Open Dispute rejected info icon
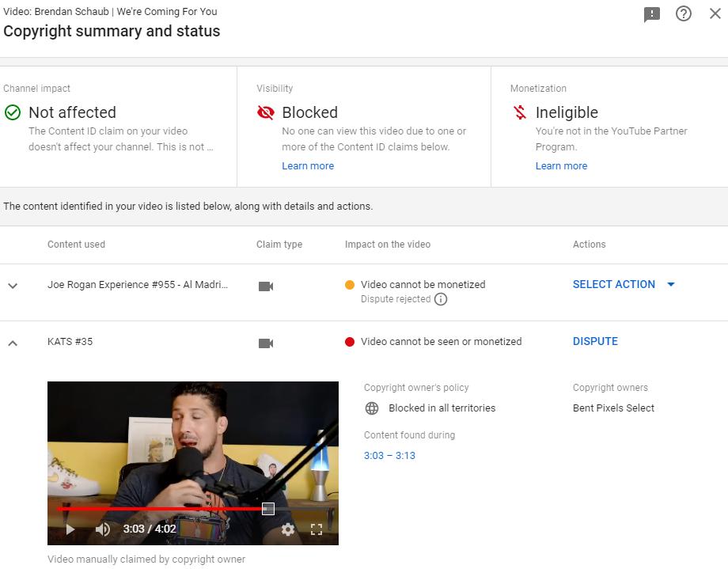Viewport: 728px width, 569px height. pyautogui.click(x=441, y=299)
